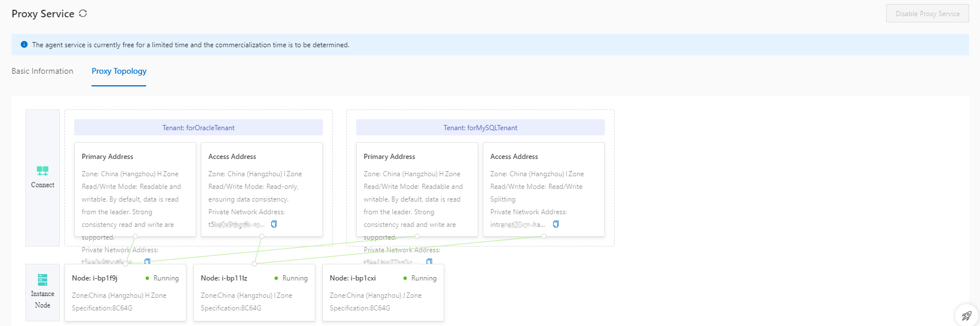Open the rocket quick-launch icon
This screenshot has width=980, height=326.
pyautogui.click(x=967, y=316)
